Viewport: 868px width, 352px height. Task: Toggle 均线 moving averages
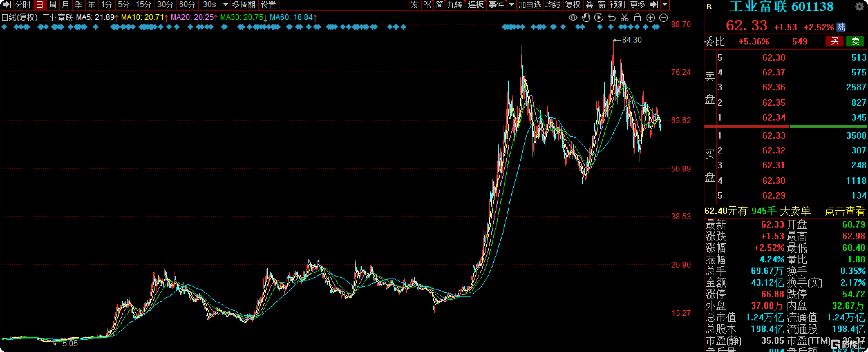[x=552, y=5]
